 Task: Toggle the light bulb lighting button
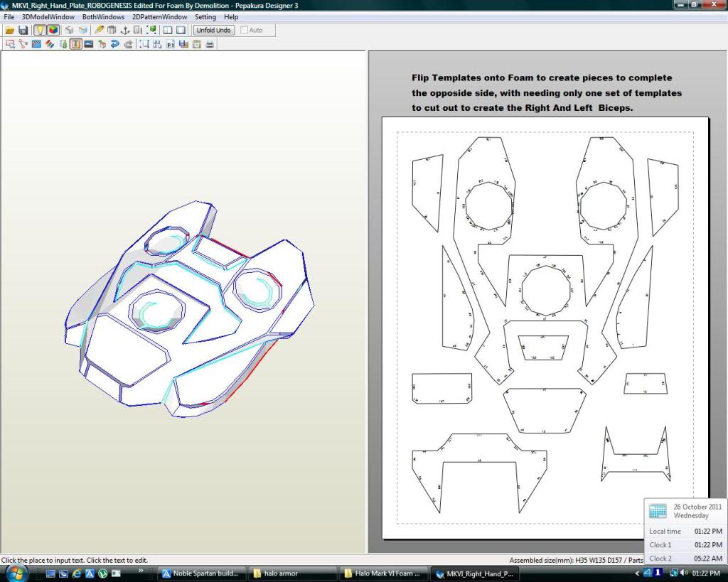coord(40,31)
